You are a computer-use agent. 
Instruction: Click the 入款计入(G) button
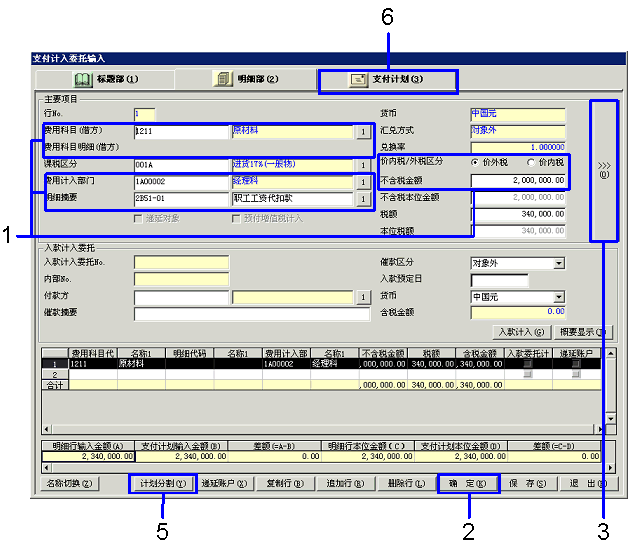pyautogui.click(x=521, y=332)
